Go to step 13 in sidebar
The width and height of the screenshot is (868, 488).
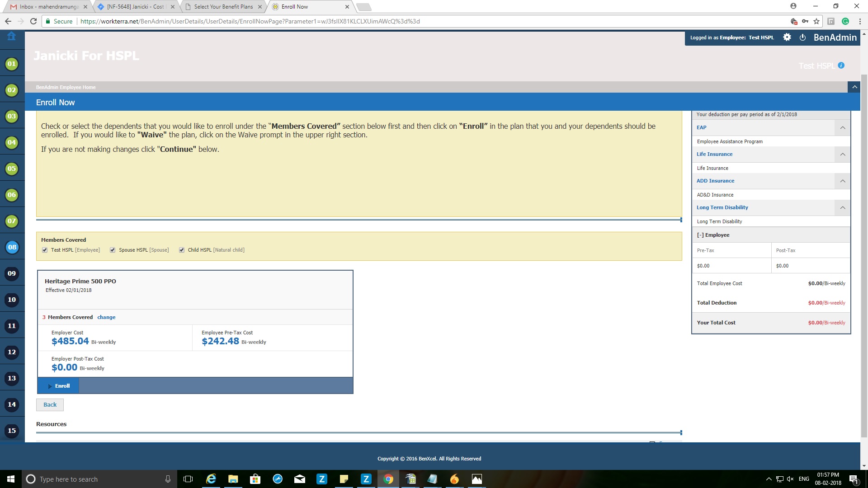tap(12, 378)
